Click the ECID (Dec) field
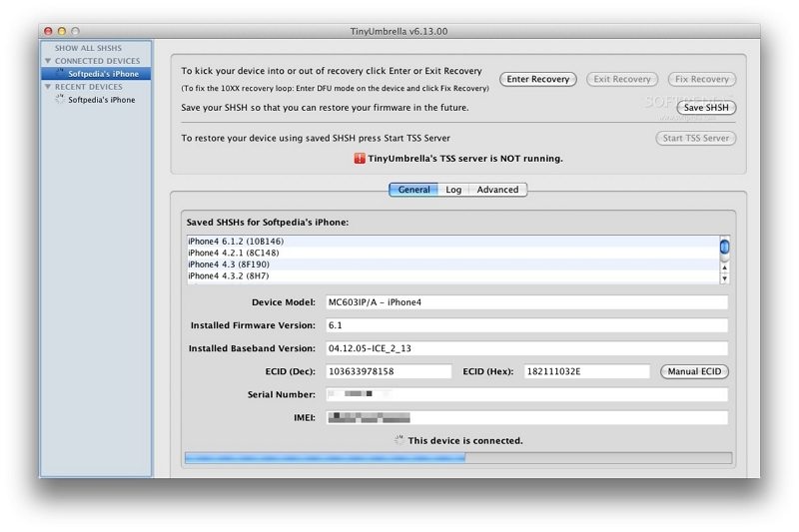Screen dimensions: 799x532 point(389,371)
